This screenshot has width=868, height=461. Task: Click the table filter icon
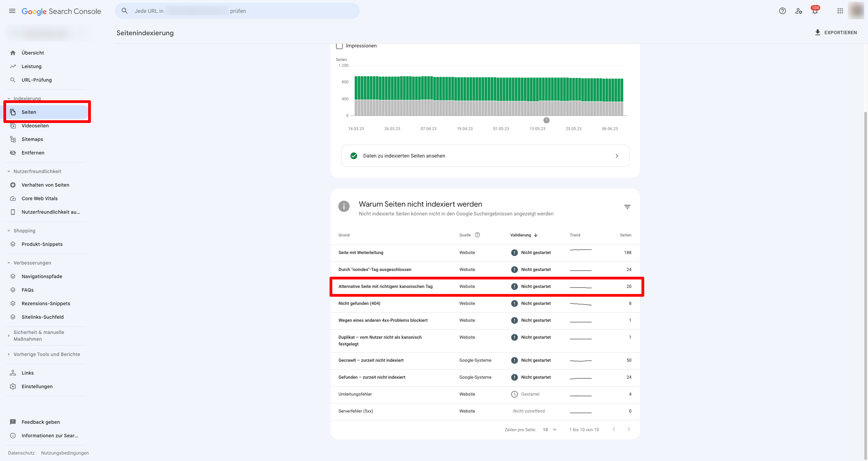(x=627, y=207)
